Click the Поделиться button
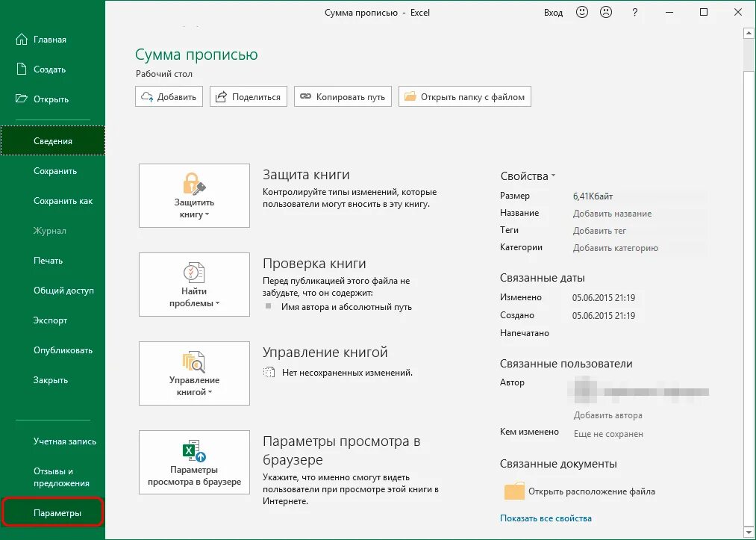 (249, 96)
